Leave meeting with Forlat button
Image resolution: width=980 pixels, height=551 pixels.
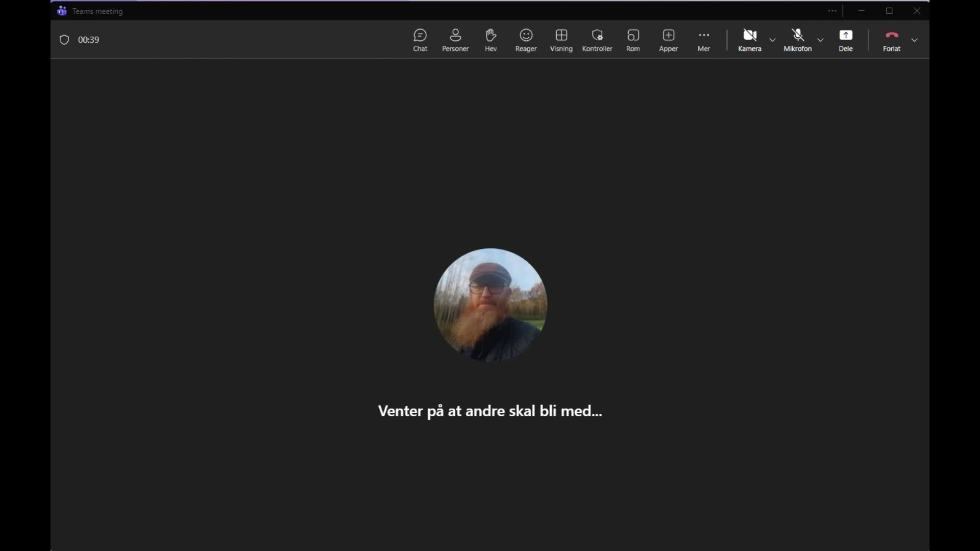click(891, 40)
